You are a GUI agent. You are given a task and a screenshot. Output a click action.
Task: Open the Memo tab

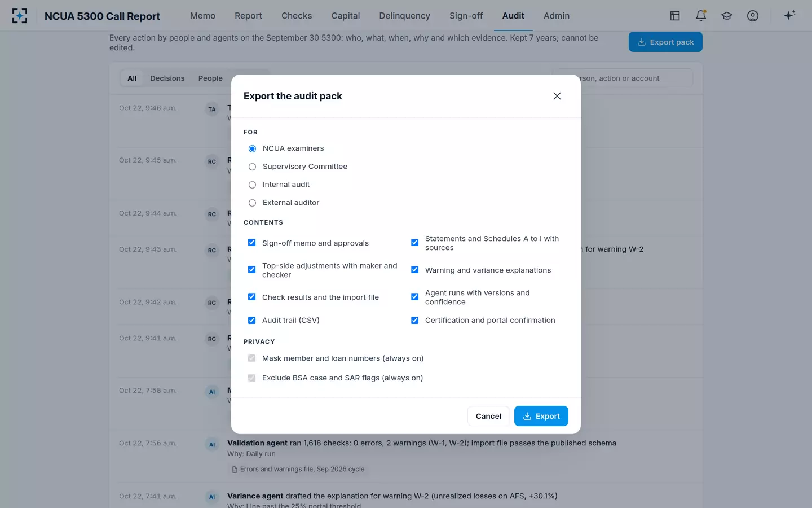(x=202, y=16)
